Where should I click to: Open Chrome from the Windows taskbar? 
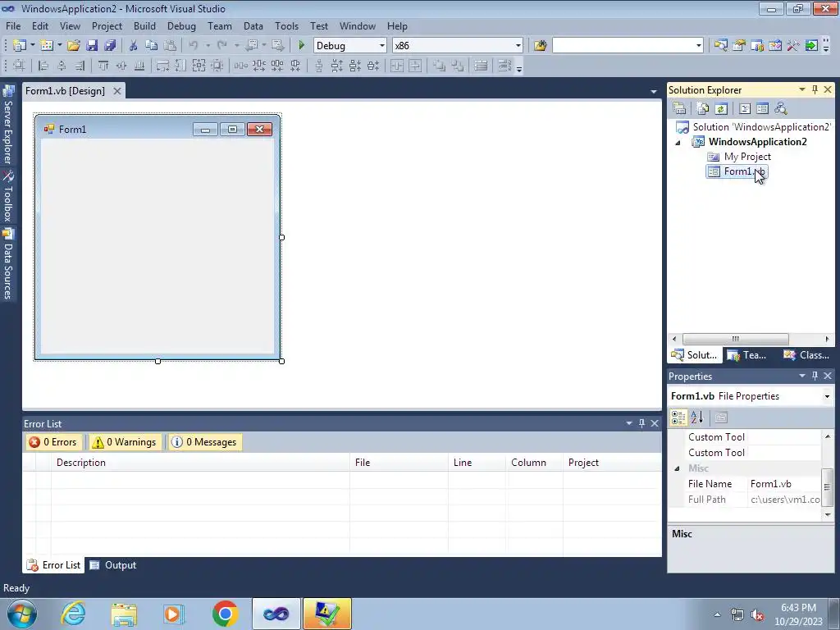225,614
